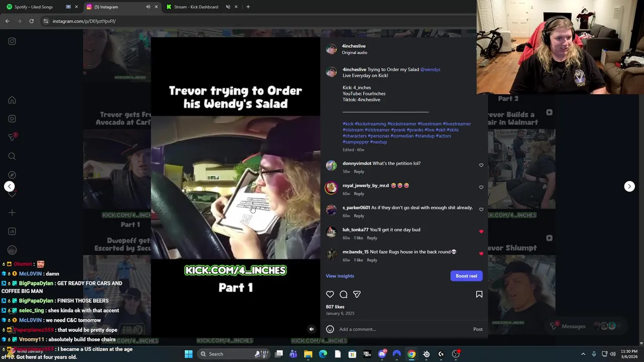The image size is (644, 362).
Task: View 807 likes list
Action: click(335, 307)
